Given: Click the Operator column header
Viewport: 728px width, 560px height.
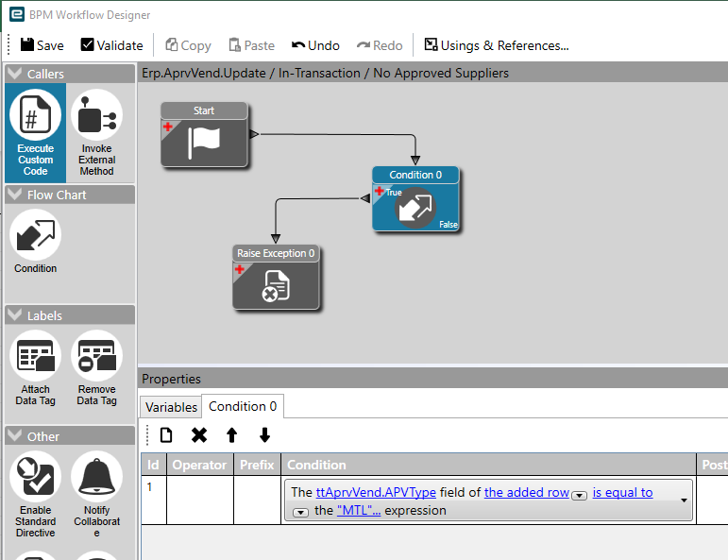Looking at the screenshot, I should pos(200,465).
